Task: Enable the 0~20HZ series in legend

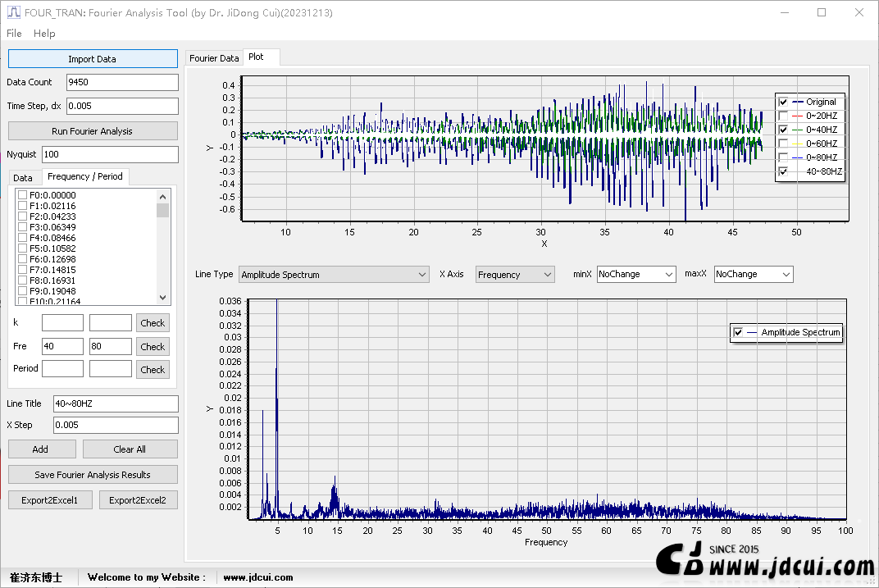Action: (783, 116)
